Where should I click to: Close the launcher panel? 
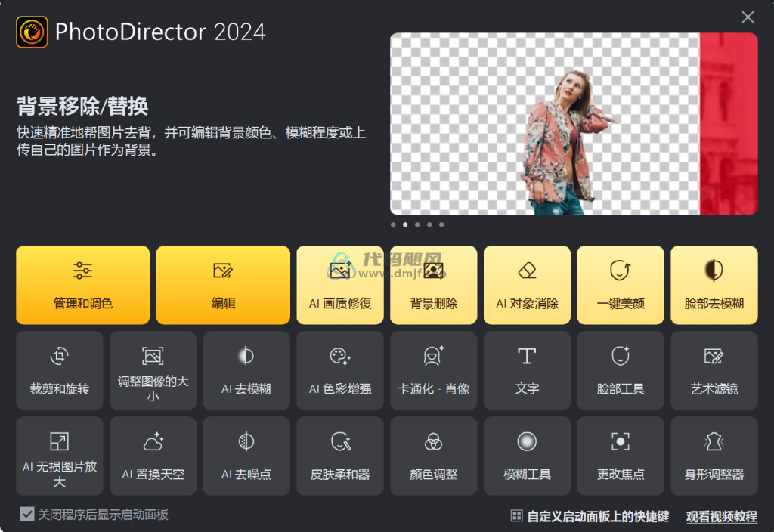pos(748,17)
